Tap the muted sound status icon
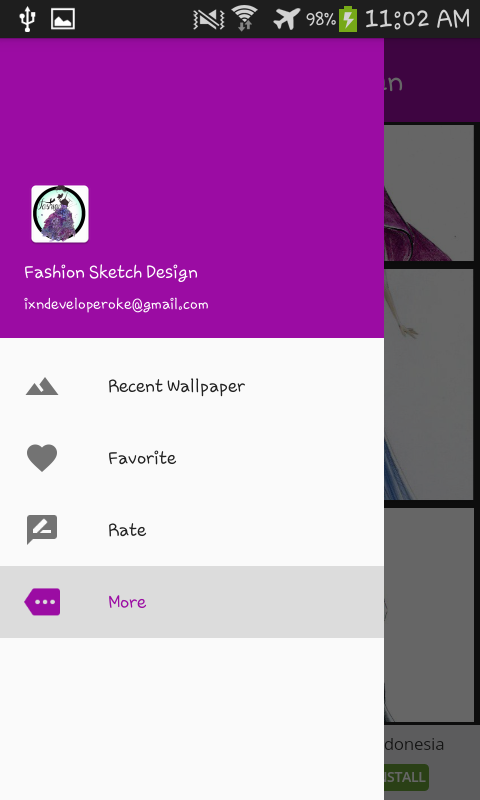480x800 pixels. click(209, 19)
